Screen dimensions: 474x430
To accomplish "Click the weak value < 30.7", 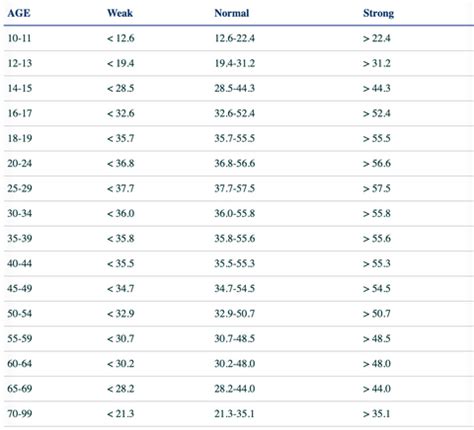I will tap(121, 339).
